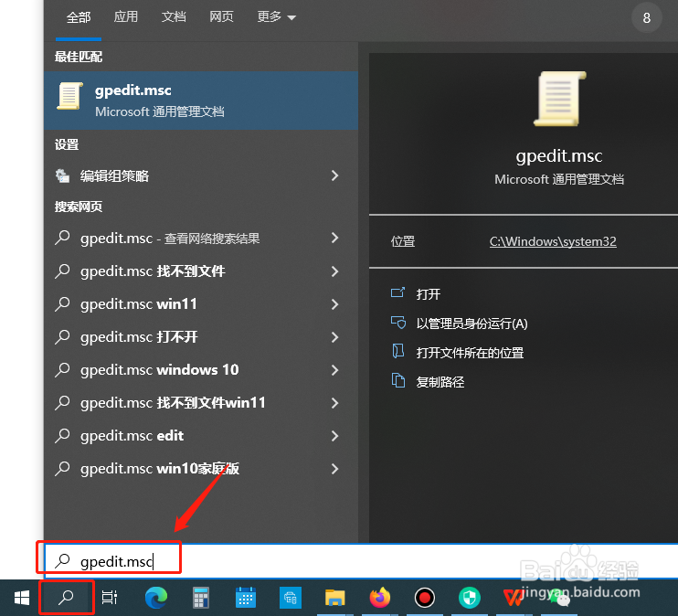
Task: Expand arrow for gpedit.msc windows 10
Action: (x=334, y=370)
